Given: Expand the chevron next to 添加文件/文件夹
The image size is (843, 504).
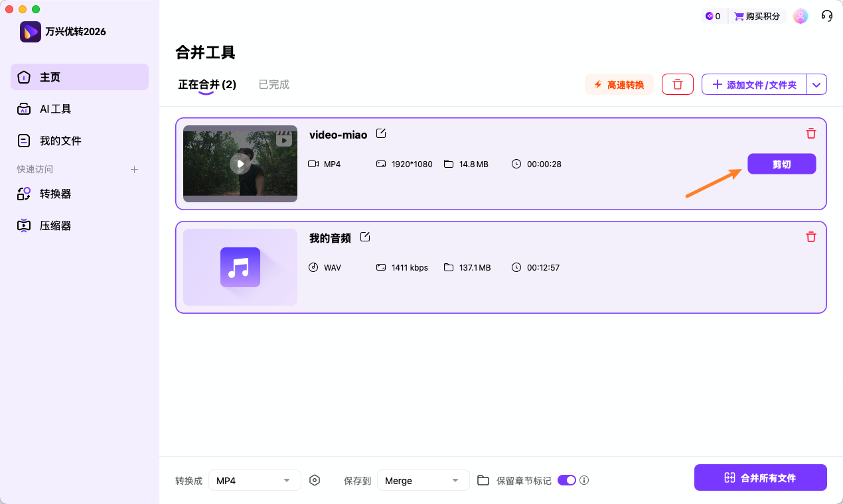Looking at the screenshot, I should point(816,84).
